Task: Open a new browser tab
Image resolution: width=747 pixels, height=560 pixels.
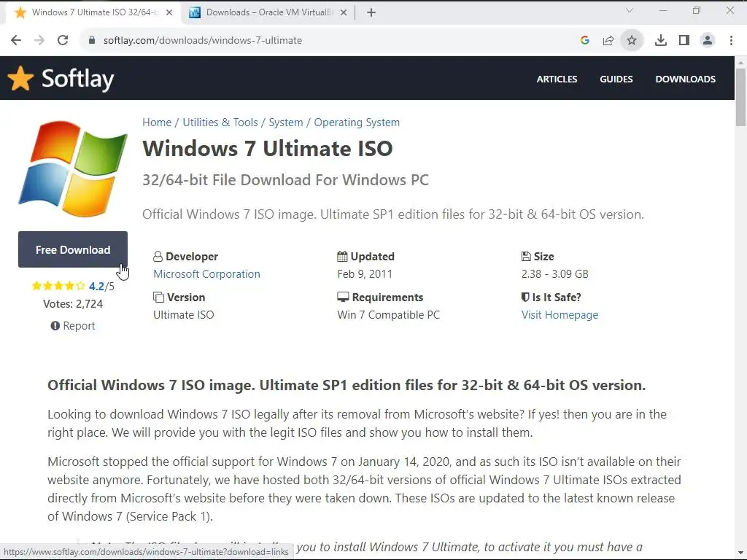Action: pos(371,13)
